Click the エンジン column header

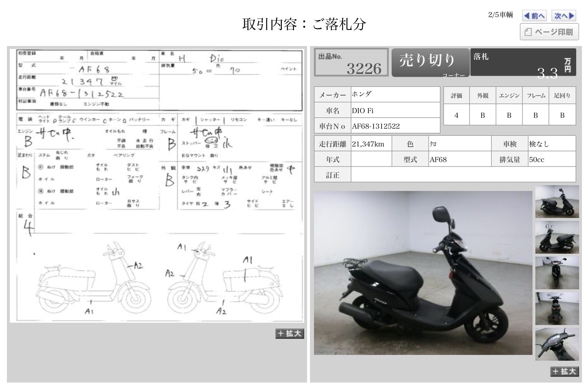click(x=509, y=95)
